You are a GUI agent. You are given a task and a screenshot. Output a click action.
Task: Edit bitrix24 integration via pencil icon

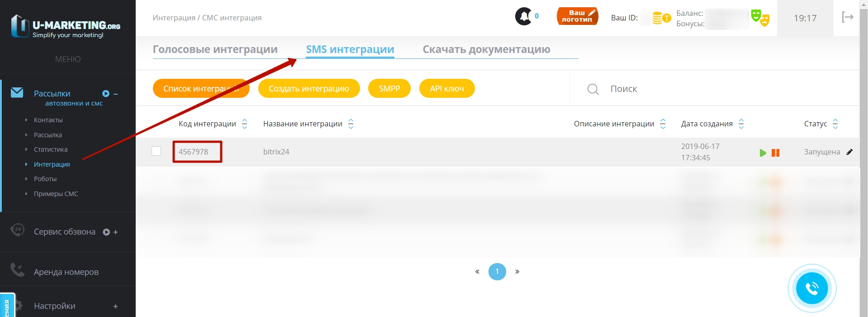[849, 152]
